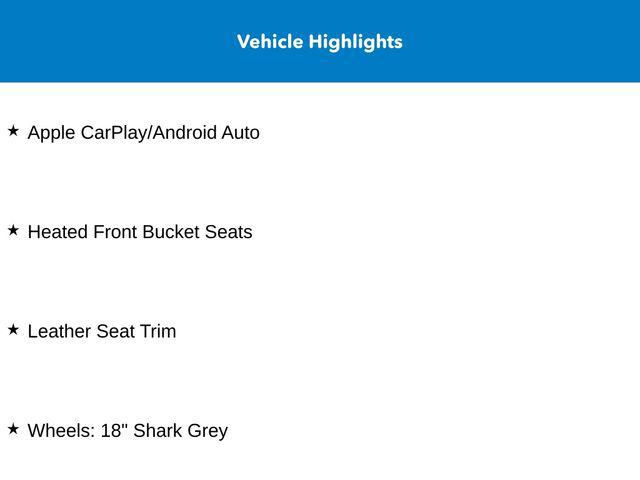
Task: Click the "Wheels:" label text
Action: 61,431
